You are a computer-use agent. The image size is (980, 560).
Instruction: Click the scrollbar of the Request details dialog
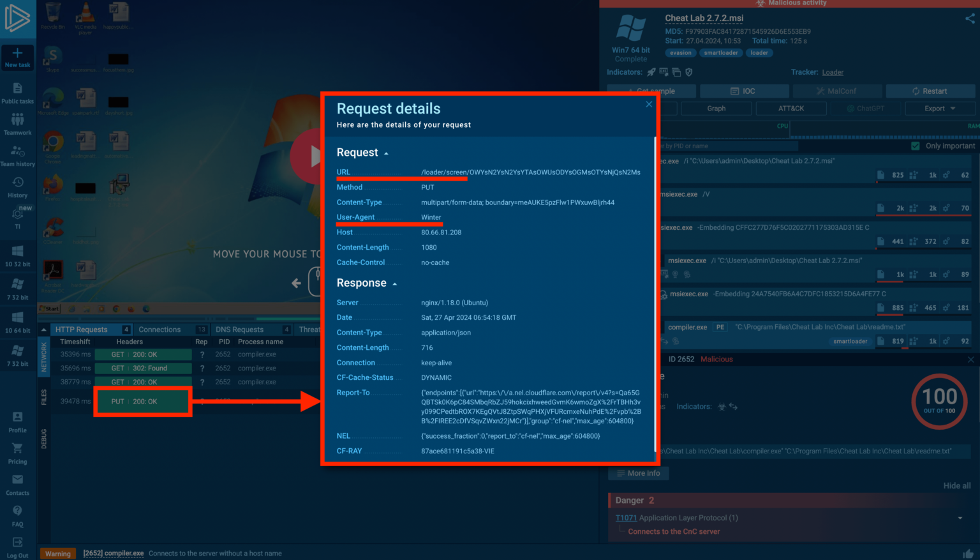pos(655,294)
